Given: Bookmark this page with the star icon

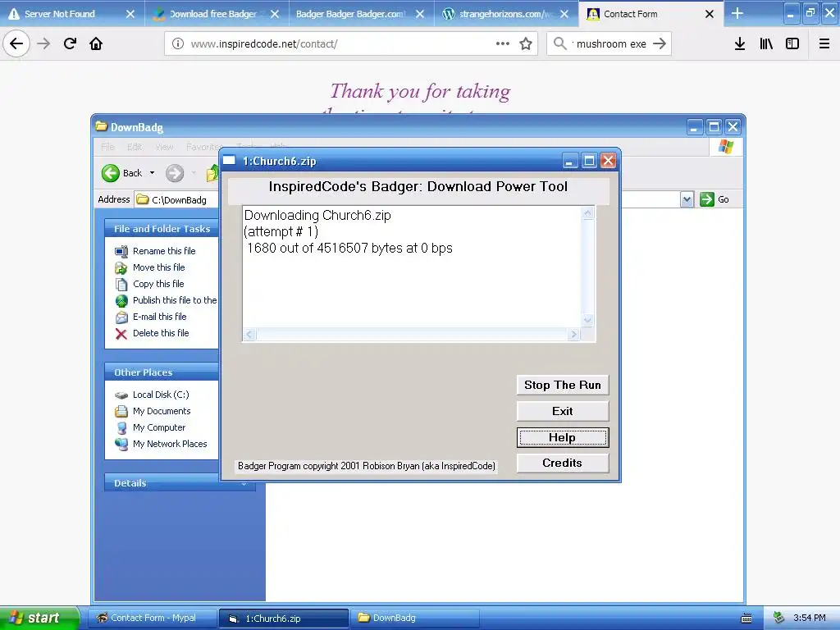Looking at the screenshot, I should (x=526, y=43).
